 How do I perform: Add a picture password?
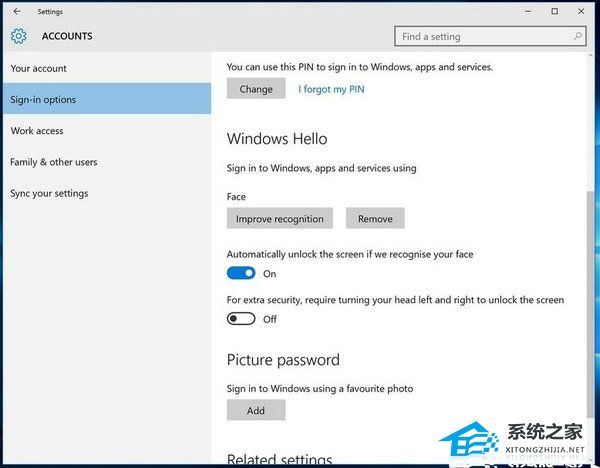click(x=256, y=410)
